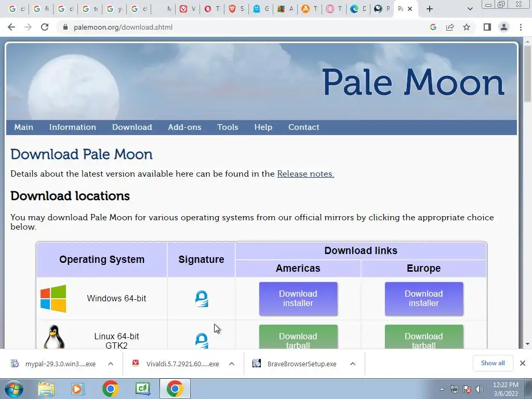This screenshot has width=532, height=399.
Task: Click Action Center flag tray icon
Action: [x=467, y=389]
